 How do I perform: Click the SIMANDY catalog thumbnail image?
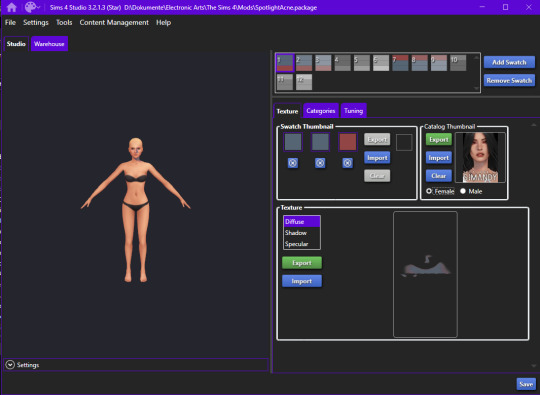[x=480, y=157]
